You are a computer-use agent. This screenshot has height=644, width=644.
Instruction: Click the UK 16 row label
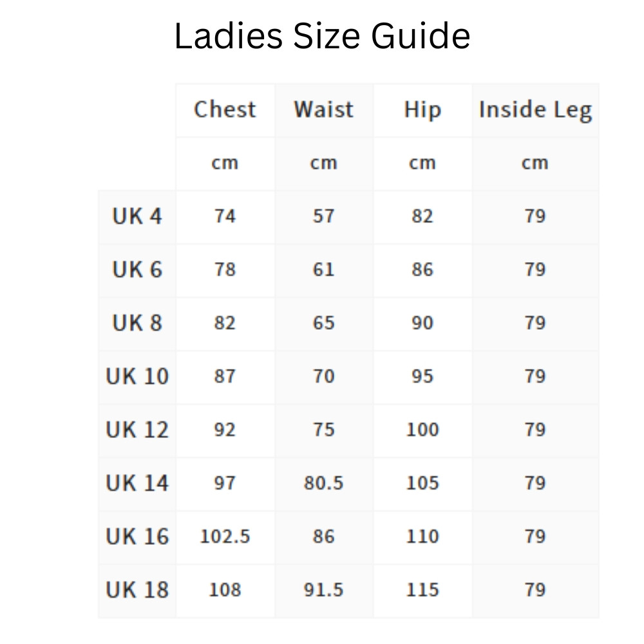tap(137, 537)
